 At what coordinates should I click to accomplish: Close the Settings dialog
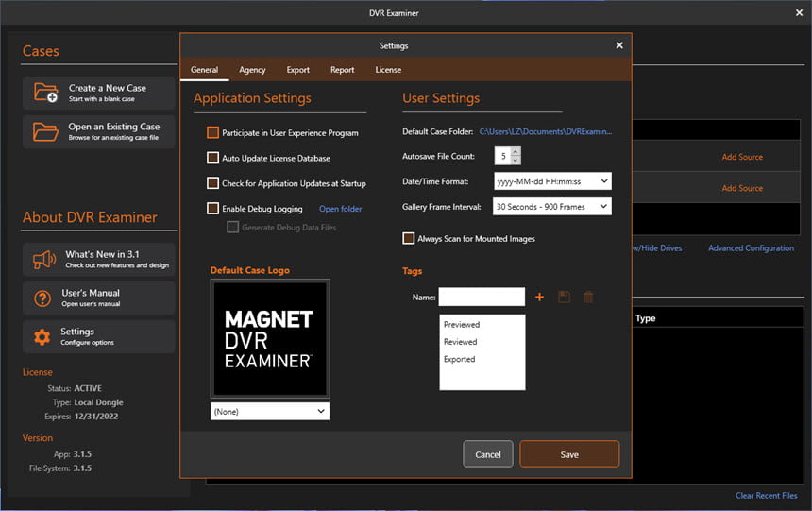[619, 45]
